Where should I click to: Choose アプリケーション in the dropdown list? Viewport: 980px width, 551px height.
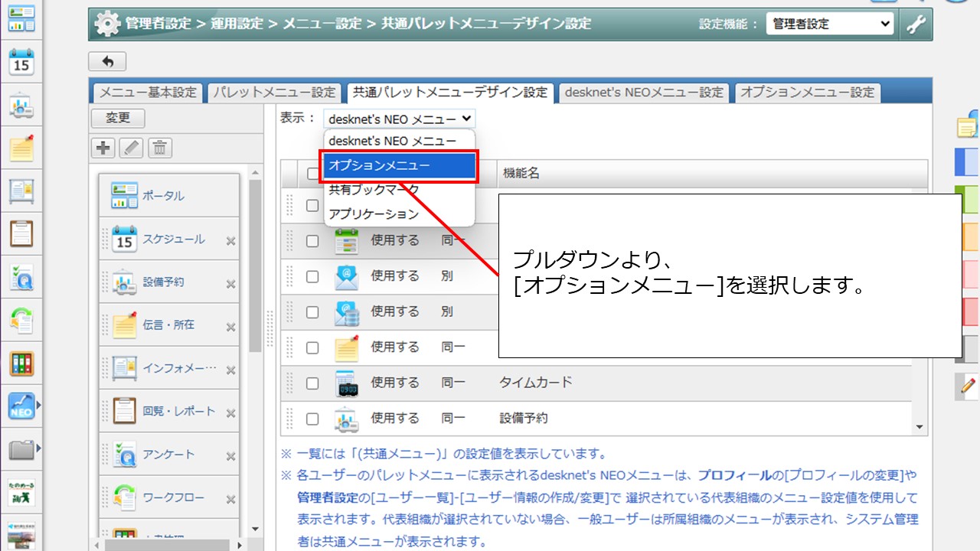[x=374, y=214]
